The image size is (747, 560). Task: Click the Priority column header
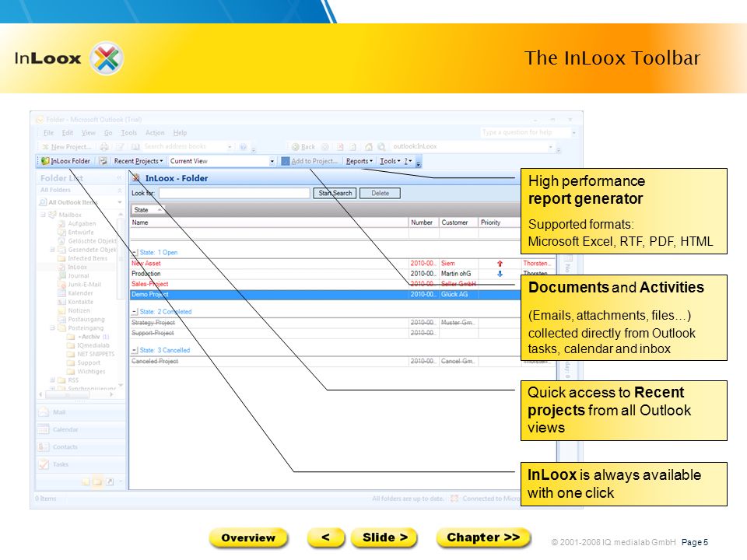(500, 222)
